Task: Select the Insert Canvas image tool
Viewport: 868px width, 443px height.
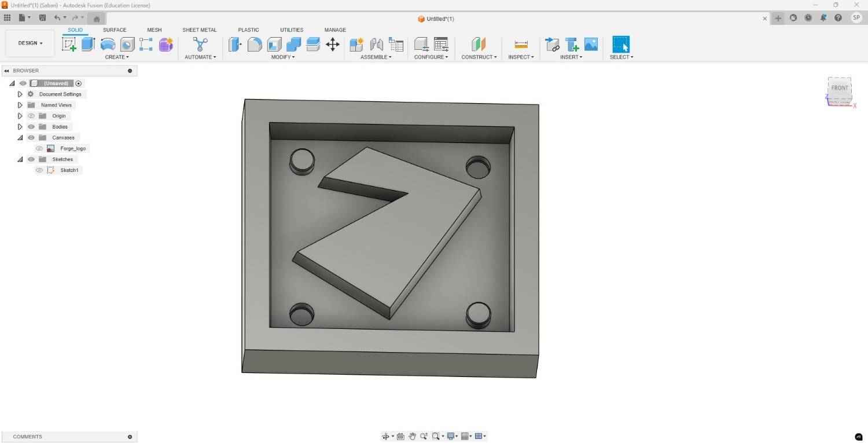Action: coord(591,44)
